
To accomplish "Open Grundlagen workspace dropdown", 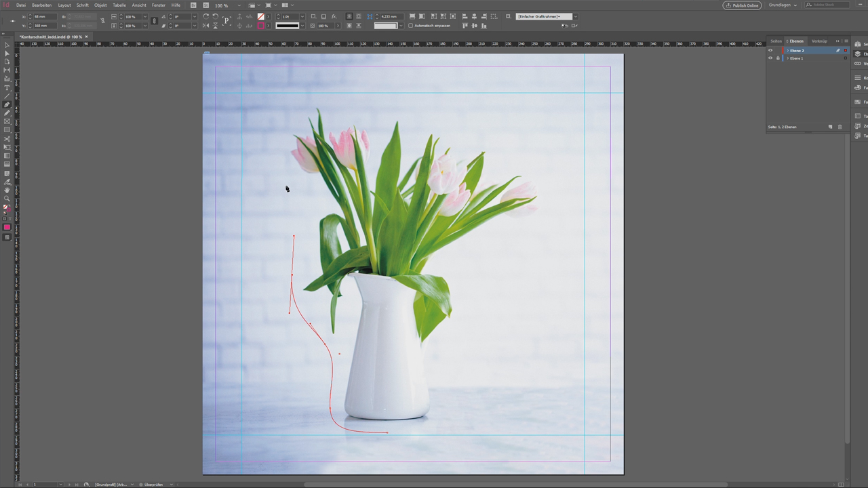I will 783,5.
